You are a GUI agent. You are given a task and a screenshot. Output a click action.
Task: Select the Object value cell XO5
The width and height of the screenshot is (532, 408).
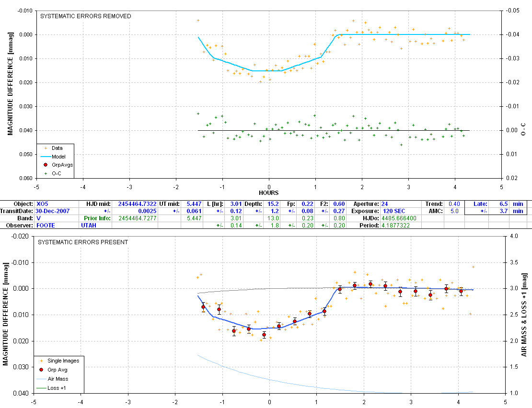(x=42, y=204)
